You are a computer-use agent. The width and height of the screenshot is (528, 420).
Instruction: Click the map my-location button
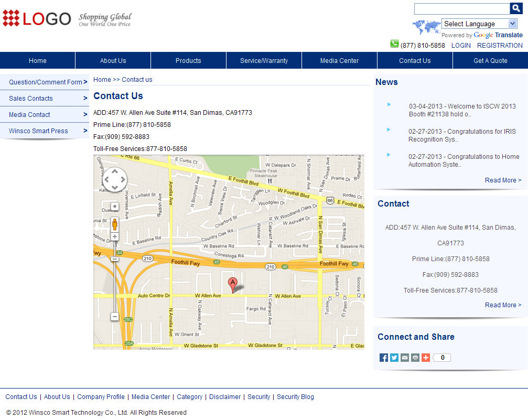click(x=115, y=206)
